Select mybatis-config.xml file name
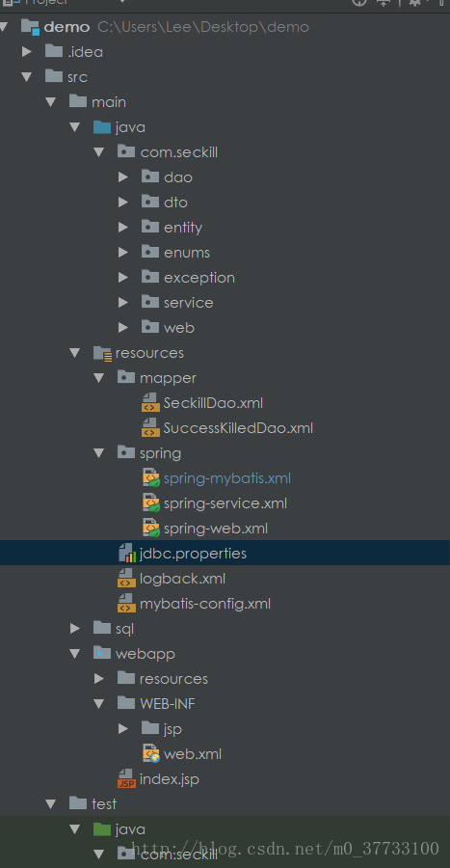The height and width of the screenshot is (868, 450). coord(205,604)
